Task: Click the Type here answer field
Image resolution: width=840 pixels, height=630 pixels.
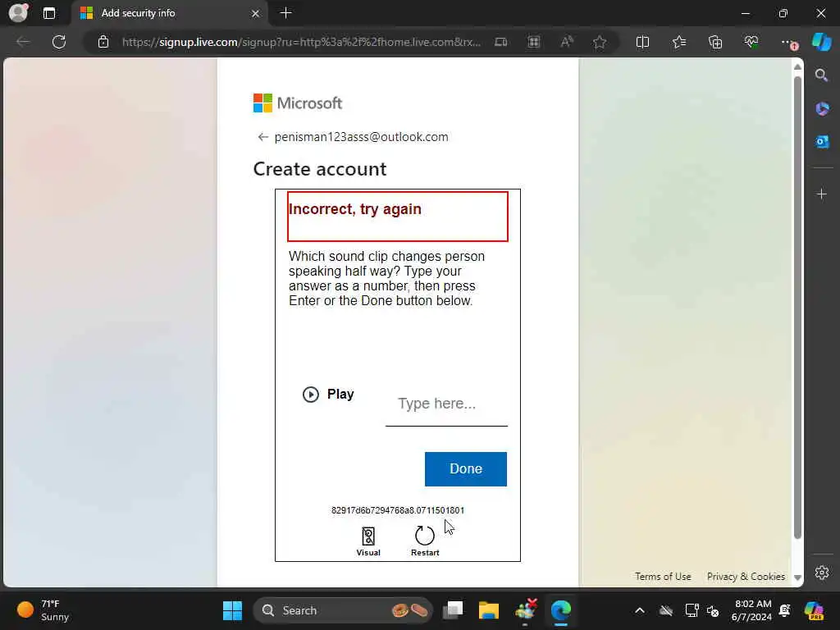Action: 446,404
